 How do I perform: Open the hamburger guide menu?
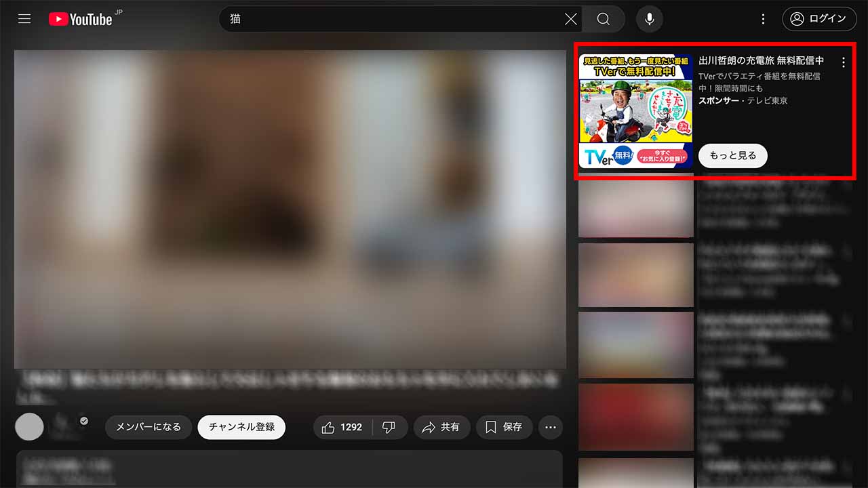24,19
